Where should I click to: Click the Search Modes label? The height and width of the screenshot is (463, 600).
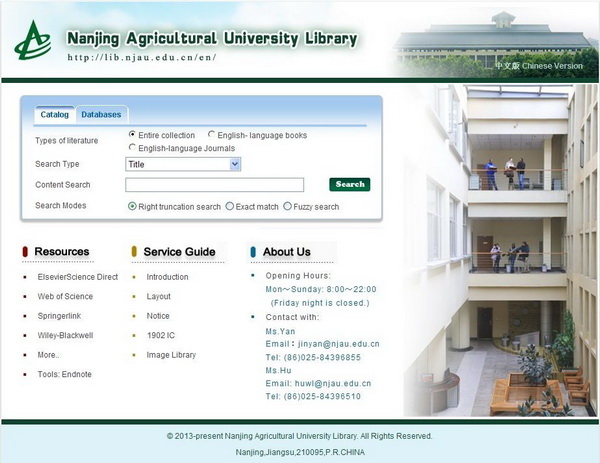pos(60,205)
